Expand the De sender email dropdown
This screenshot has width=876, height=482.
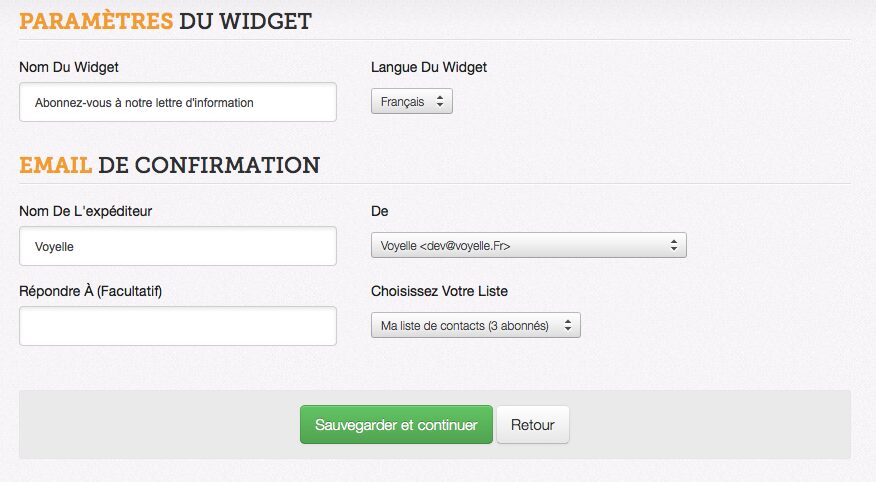[x=527, y=245]
